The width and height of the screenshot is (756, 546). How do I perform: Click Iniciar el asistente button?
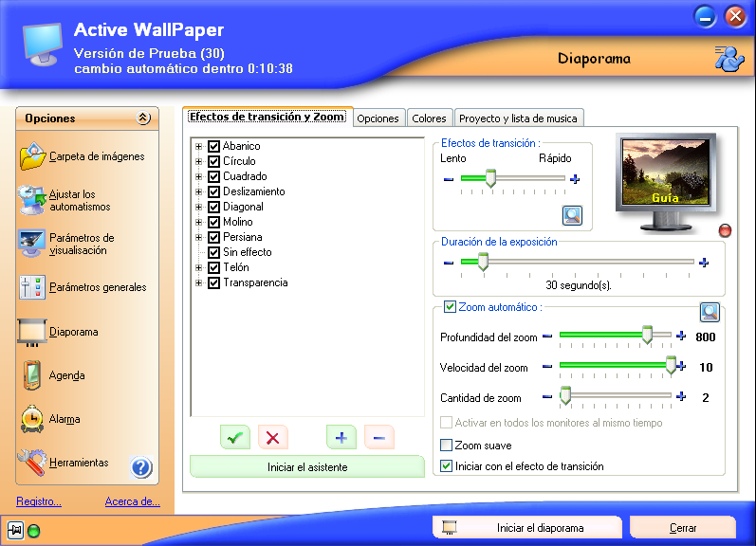point(307,467)
